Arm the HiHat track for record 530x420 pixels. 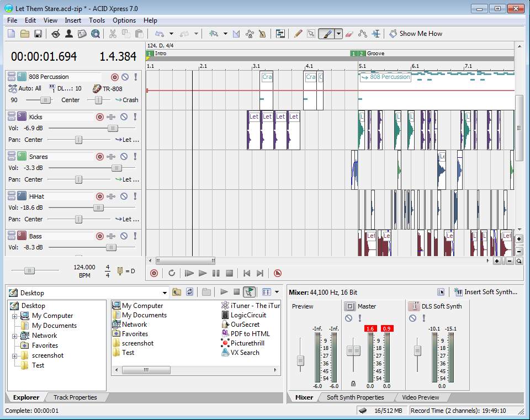point(100,196)
